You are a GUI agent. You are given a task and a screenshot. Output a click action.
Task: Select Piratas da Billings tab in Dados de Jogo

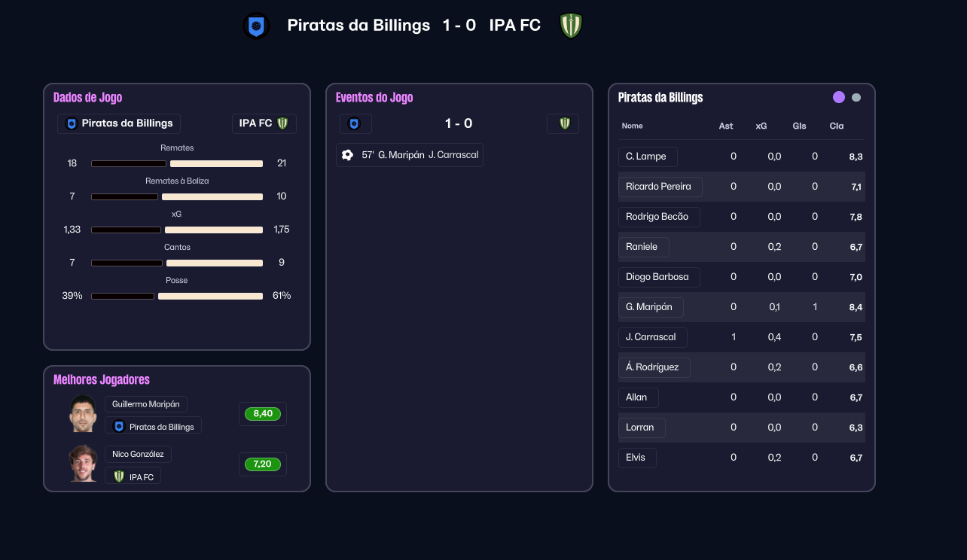[x=119, y=123]
